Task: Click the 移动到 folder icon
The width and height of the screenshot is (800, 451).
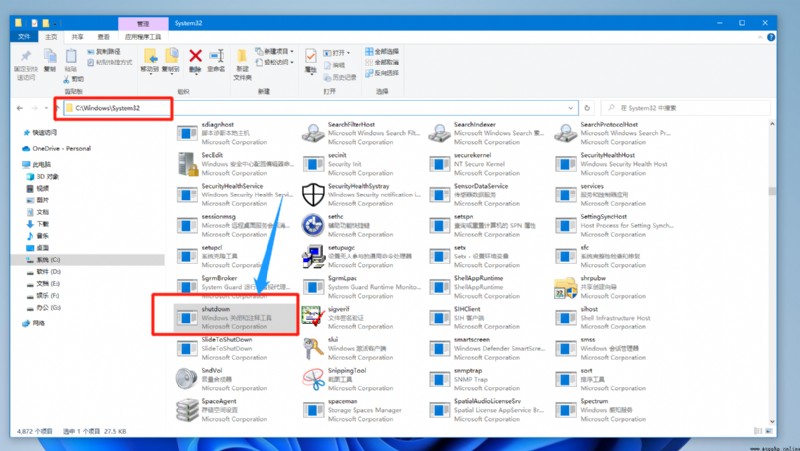Action: click(x=150, y=56)
